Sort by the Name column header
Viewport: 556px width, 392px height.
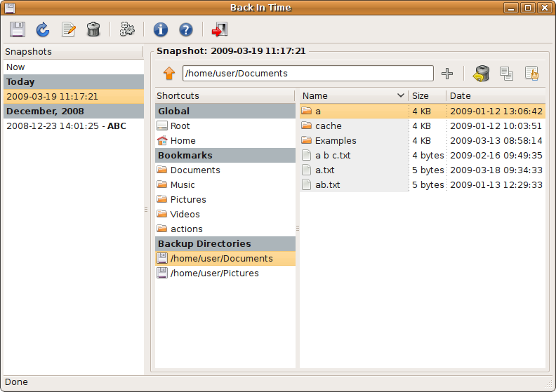354,95
